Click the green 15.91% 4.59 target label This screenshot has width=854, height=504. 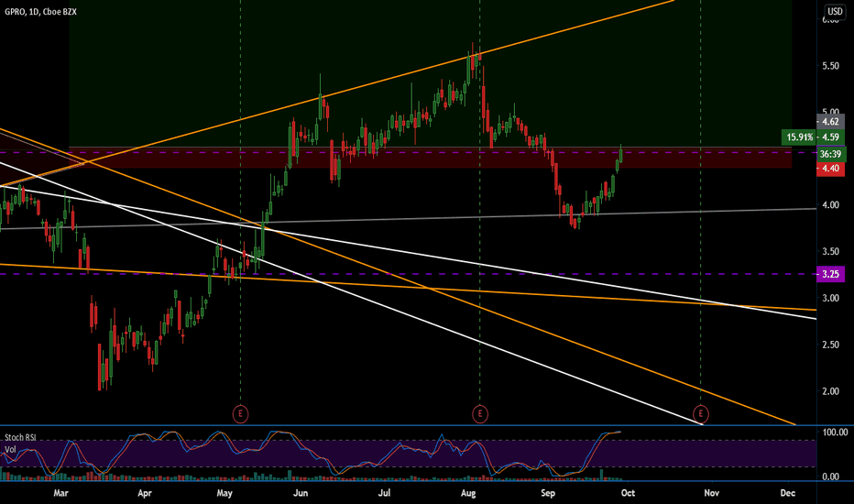click(x=813, y=137)
